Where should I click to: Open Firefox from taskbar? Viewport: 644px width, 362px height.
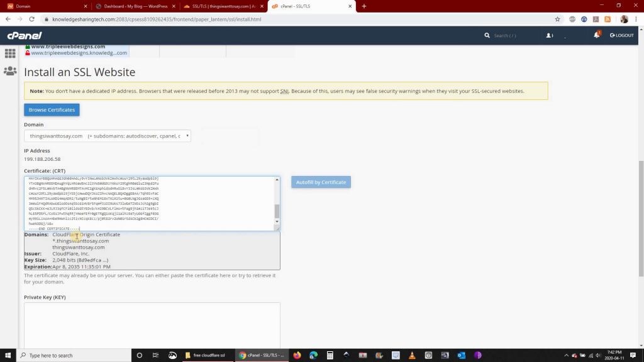(x=297, y=356)
